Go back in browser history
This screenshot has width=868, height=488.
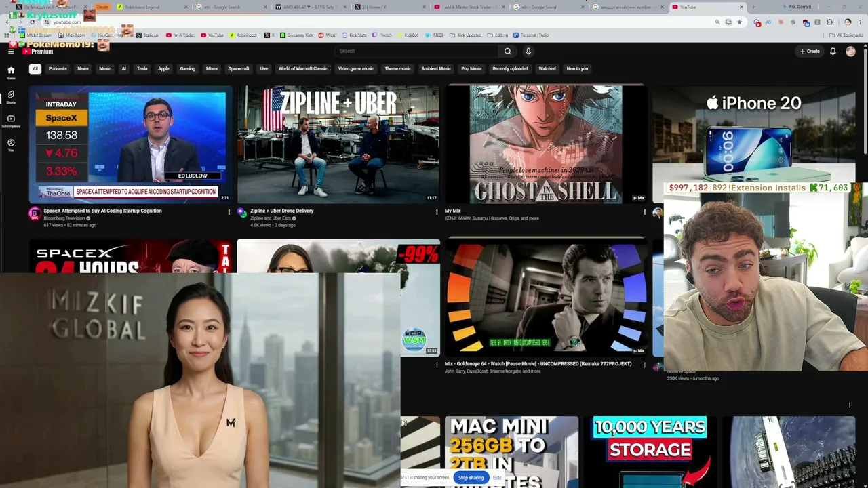click(7, 22)
